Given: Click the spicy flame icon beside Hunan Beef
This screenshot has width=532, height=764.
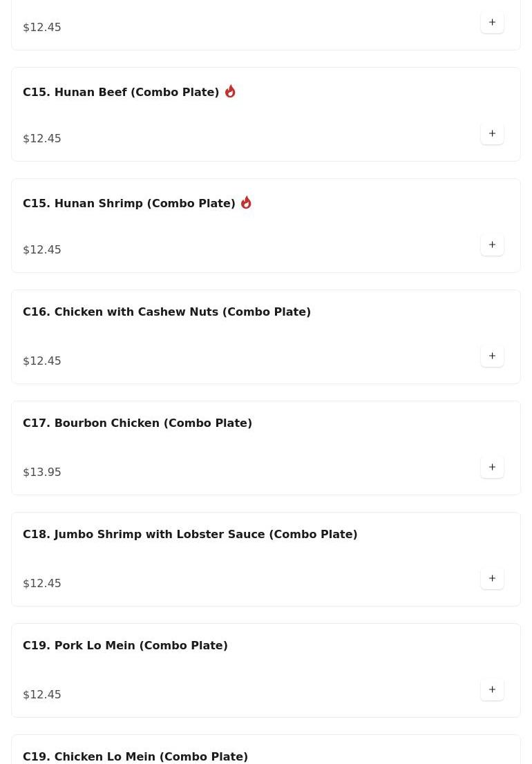Looking at the screenshot, I should point(230,91).
